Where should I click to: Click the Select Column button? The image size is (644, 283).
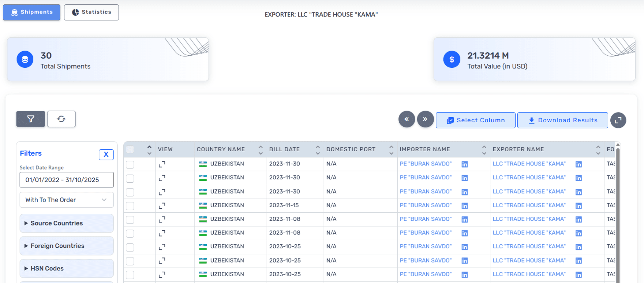coord(475,120)
